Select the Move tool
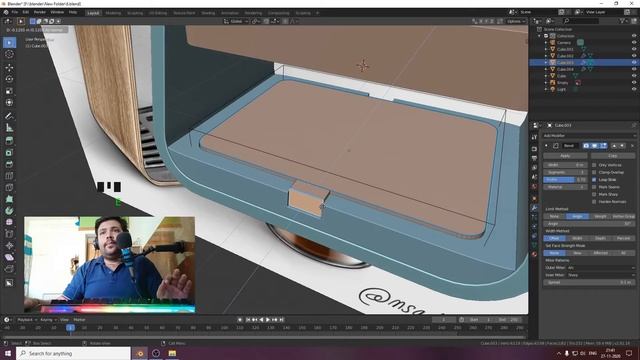Screen dimensions: 640x360 (x=9, y=67)
